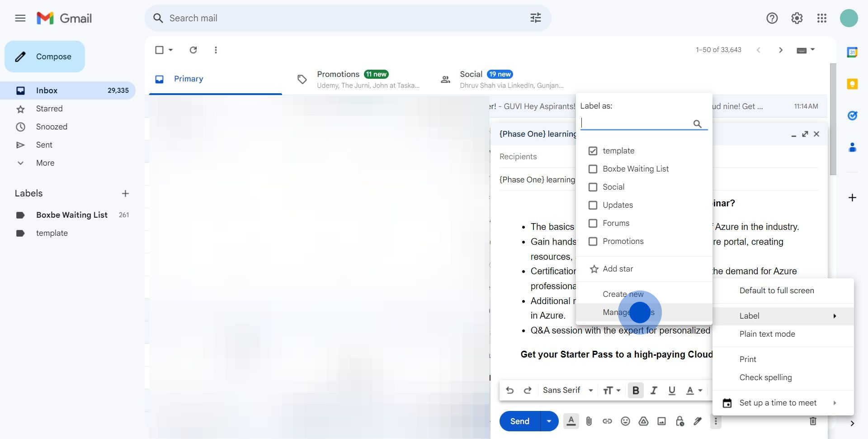Check the Forums label checkbox
868x439 pixels.
click(x=593, y=223)
